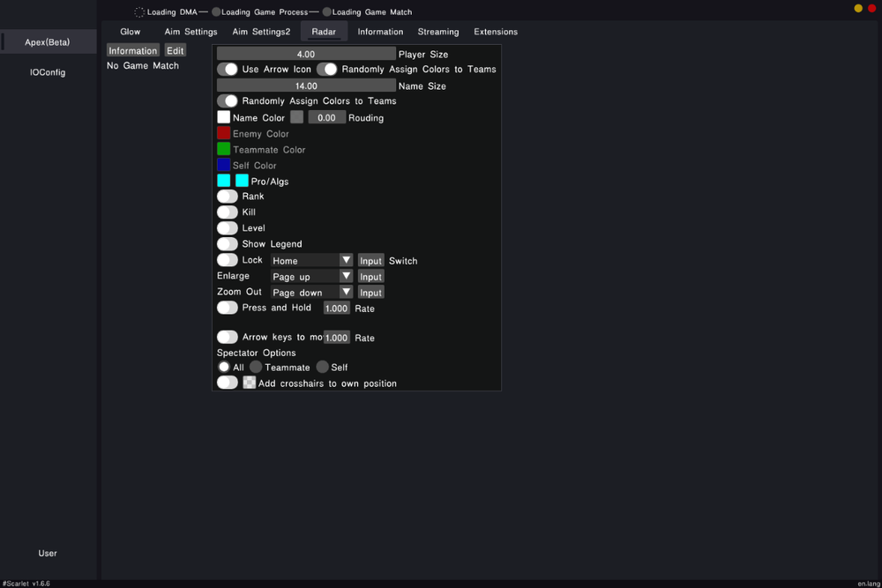The width and height of the screenshot is (882, 588).
Task: Click the Loading Game Process status circle
Action: (216, 12)
